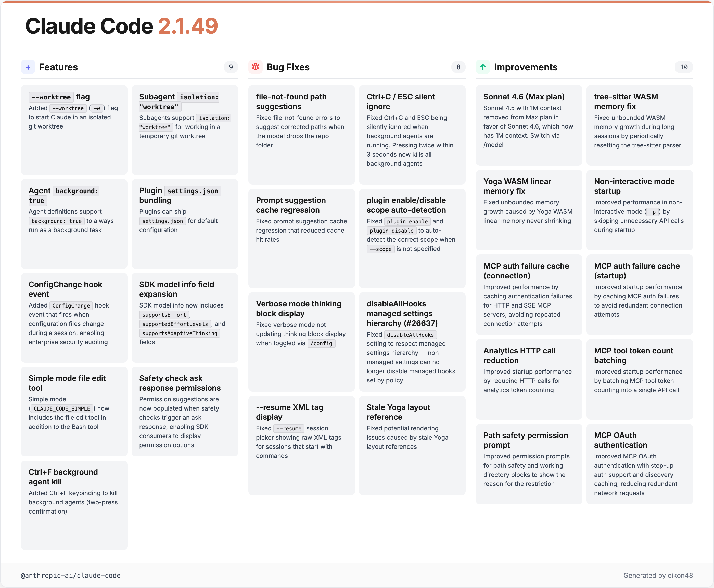Screen dimensions: 714x588
Task: Select the 'Ctrl+C / ESC silent ignore' title
Action: pos(401,102)
